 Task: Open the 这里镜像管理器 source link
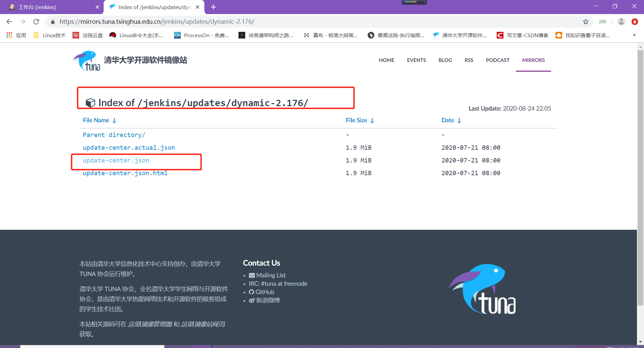point(150,324)
